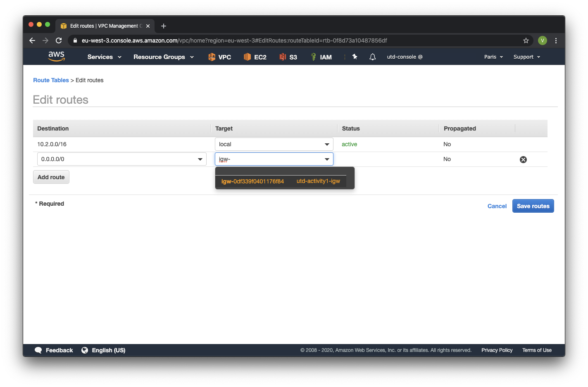The image size is (588, 387).
Task: Bookmark this page with the star
Action: pyautogui.click(x=526, y=40)
